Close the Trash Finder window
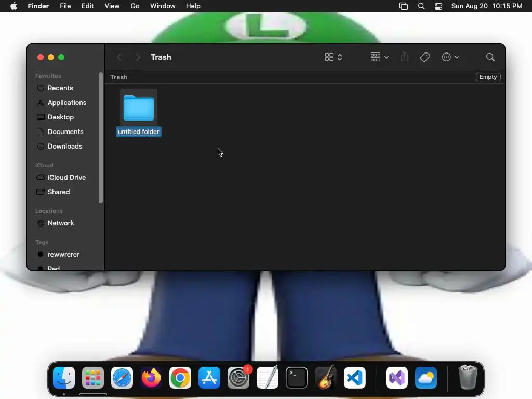This screenshot has height=399, width=532. [41, 57]
